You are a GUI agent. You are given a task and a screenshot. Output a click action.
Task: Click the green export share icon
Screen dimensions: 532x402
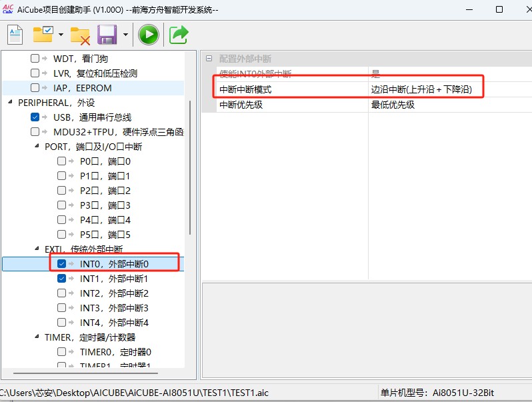[x=179, y=35]
